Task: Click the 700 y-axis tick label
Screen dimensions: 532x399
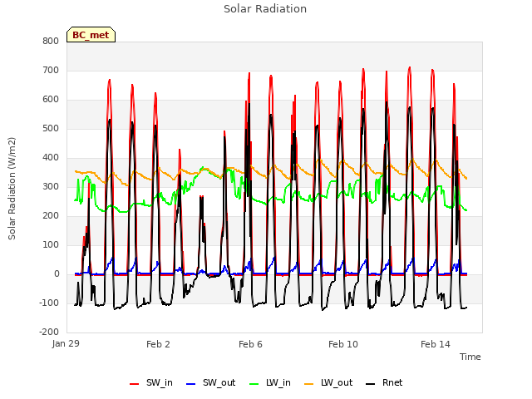Action: point(51,70)
